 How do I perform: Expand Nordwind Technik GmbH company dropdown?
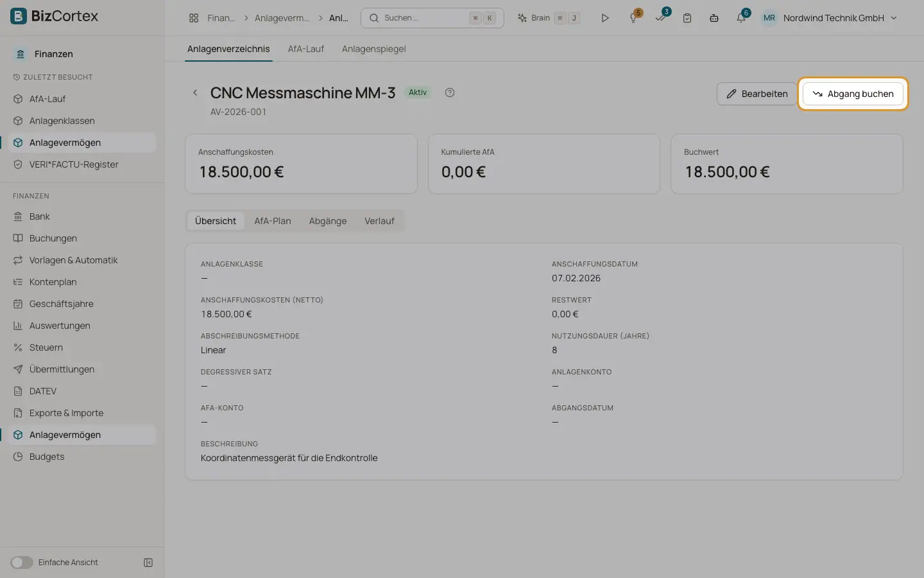830,18
